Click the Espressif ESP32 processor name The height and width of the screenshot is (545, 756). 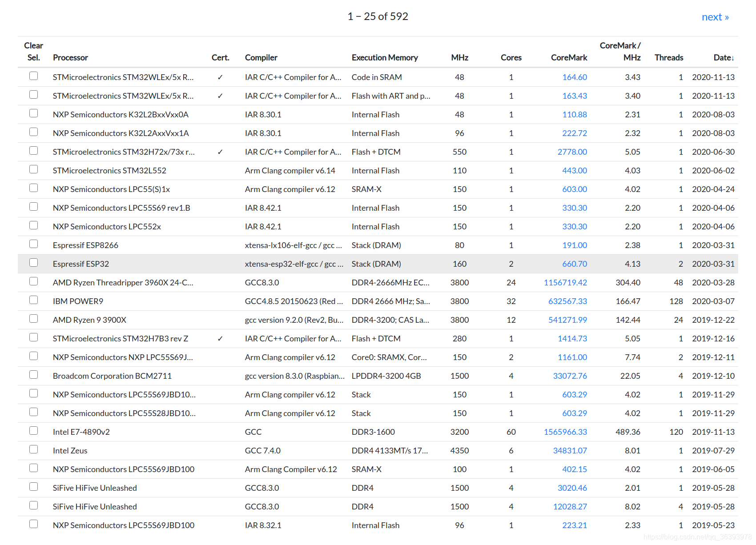[x=81, y=264]
